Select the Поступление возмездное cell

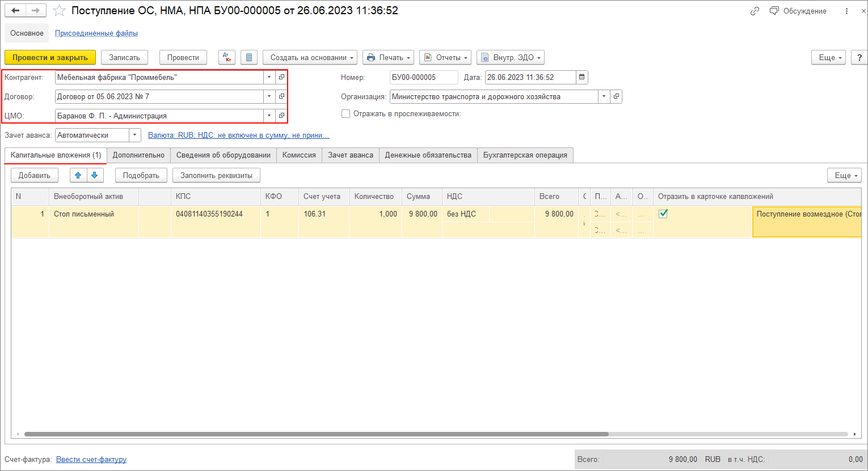pos(807,221)
